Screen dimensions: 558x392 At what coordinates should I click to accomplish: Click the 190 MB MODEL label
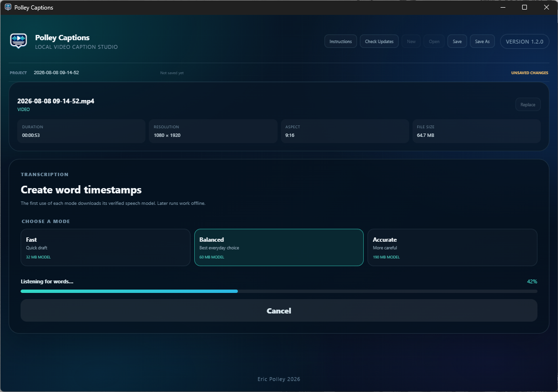(386, 257)
